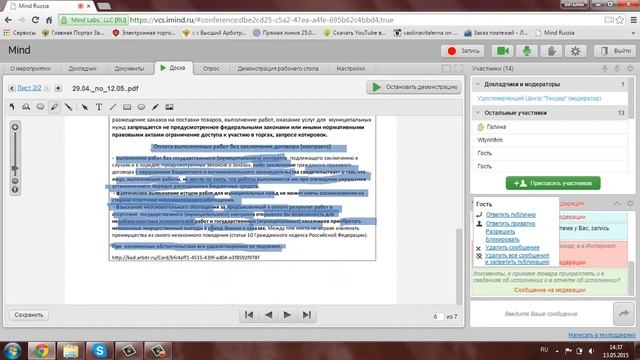640x360 pixels.
Task: Start recording with Запись button
Action: point(462,51)
